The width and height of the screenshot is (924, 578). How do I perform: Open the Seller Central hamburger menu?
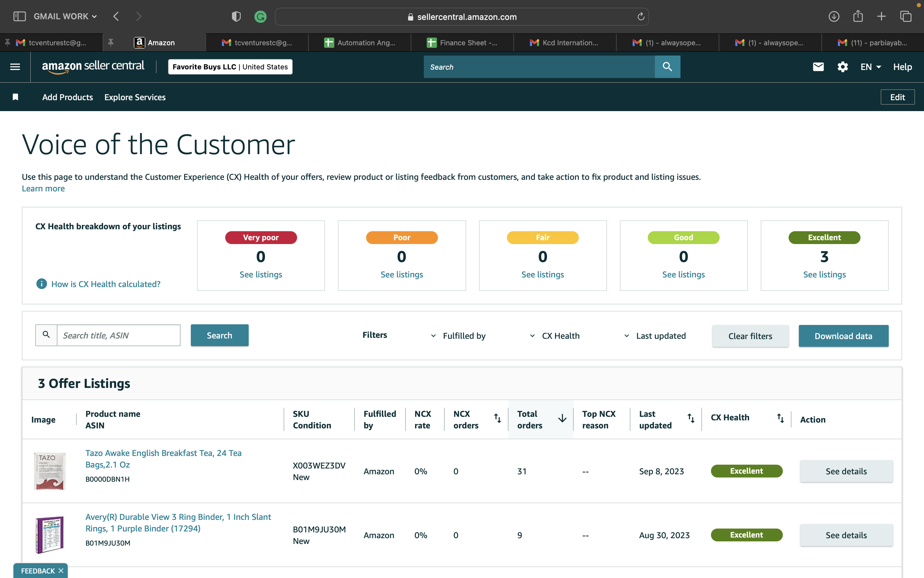15,67
